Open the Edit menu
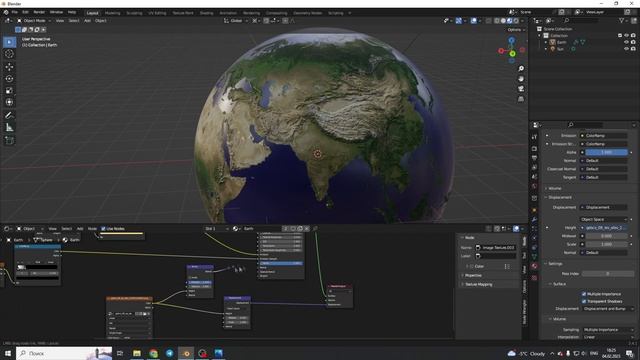The width and height of the screenshot is (640, 360). (x=25, y=12)
